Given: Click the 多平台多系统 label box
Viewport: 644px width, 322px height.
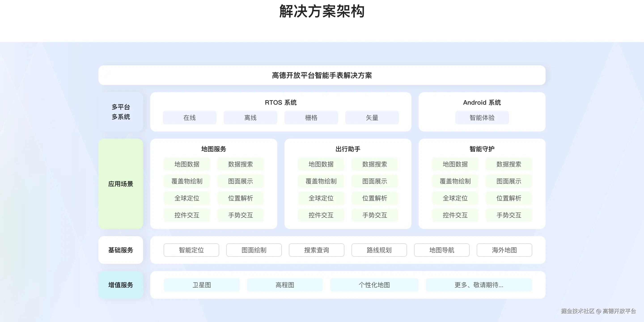Looking at the screenshot, I should (x=121, y=112).
